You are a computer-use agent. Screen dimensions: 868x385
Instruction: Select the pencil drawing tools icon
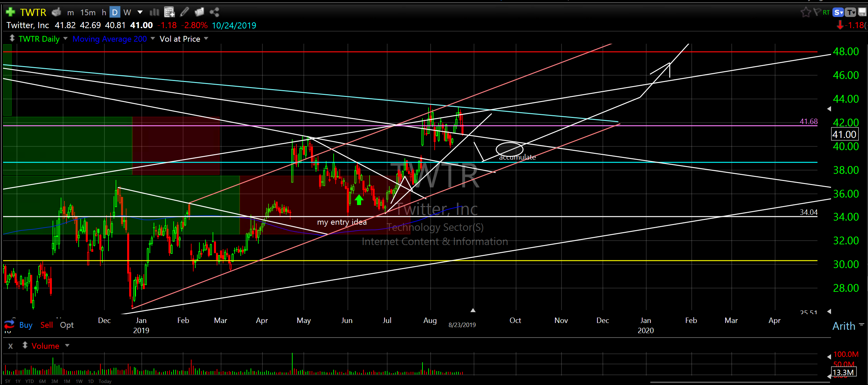pyautogui.click(x=184, y=12)
